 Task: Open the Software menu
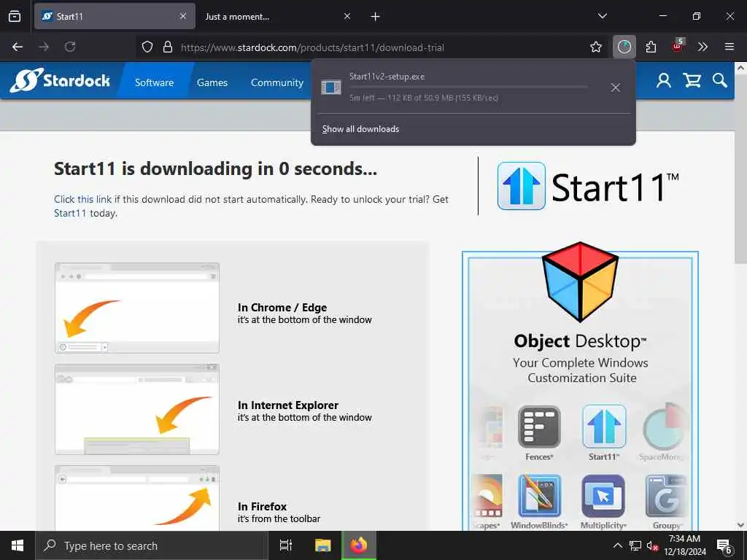click(x=154, y=82)
